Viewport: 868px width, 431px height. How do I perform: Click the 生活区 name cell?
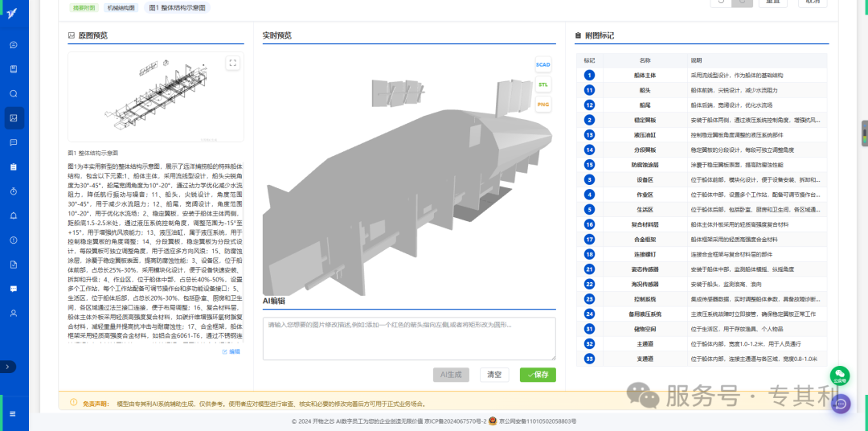pyautogui.click(x=645, y=209)
